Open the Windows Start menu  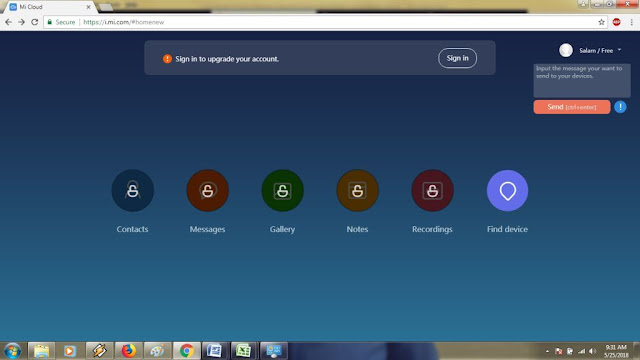coord(12,351)
